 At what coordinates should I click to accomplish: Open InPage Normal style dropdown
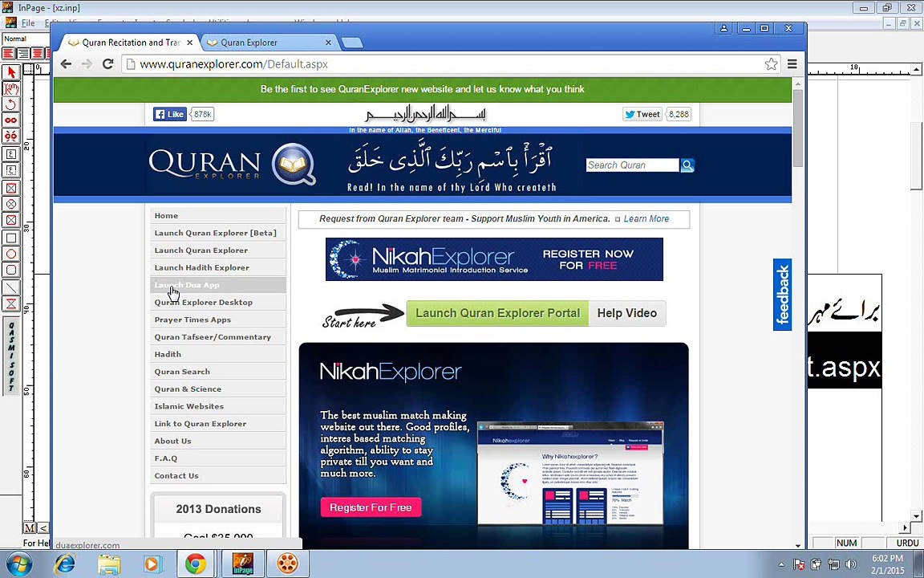click(x=25, y=39)
